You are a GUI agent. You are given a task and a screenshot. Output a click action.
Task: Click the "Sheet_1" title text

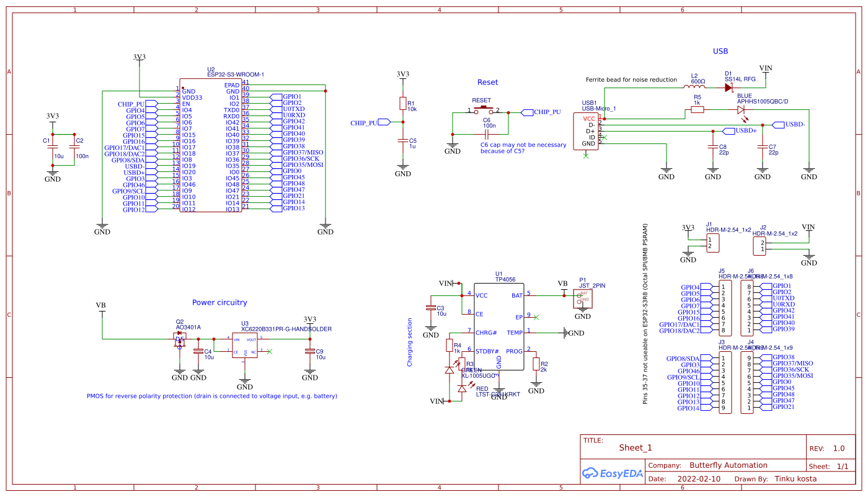coord(635,448)
